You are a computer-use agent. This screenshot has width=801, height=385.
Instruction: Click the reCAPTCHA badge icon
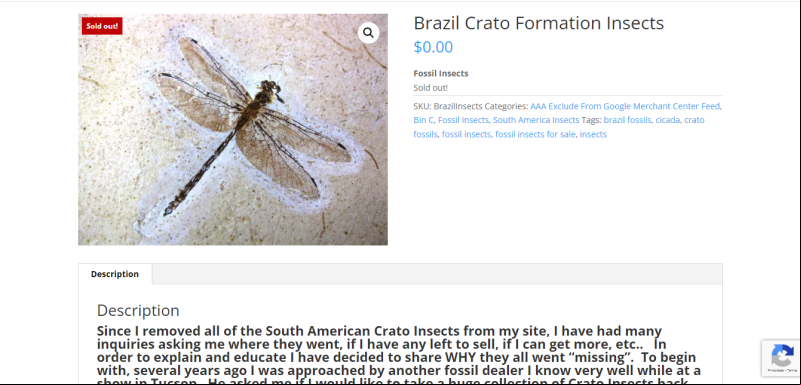[x=782, y=354]
